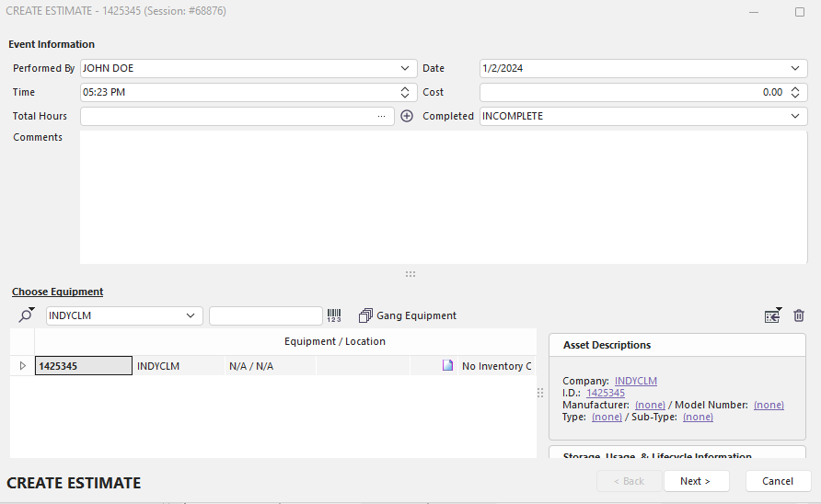Screen dimensions: 821x504
Task: Click the Comments text area
Action: (x=443, y=197)
